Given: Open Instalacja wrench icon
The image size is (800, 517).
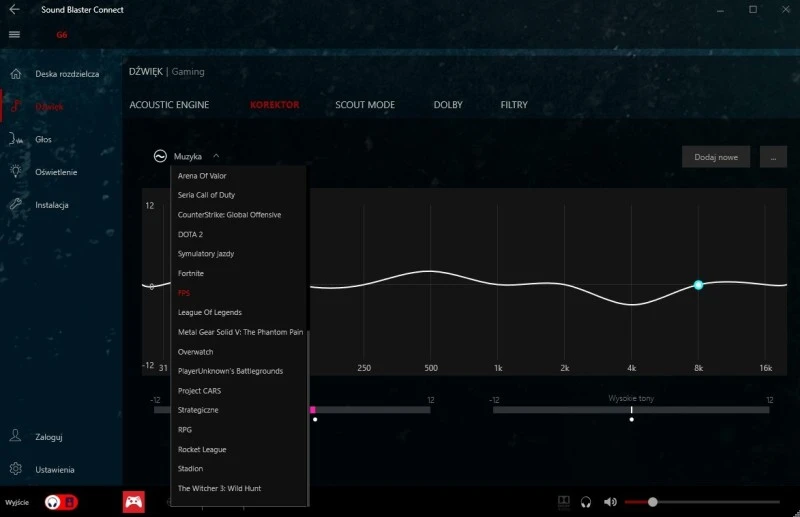Looking at the screenshot, I should coord(16,205).
